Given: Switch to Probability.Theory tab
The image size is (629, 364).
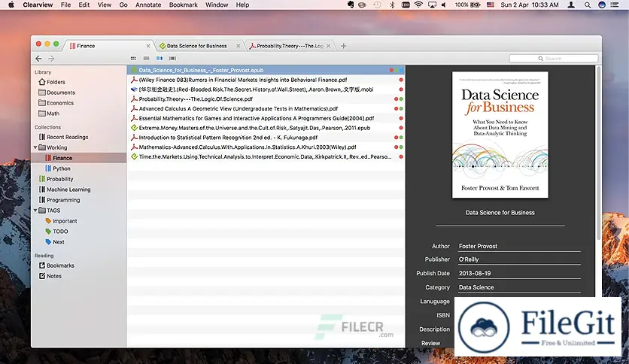Looking at the screenshot, I should click(290, 46).
